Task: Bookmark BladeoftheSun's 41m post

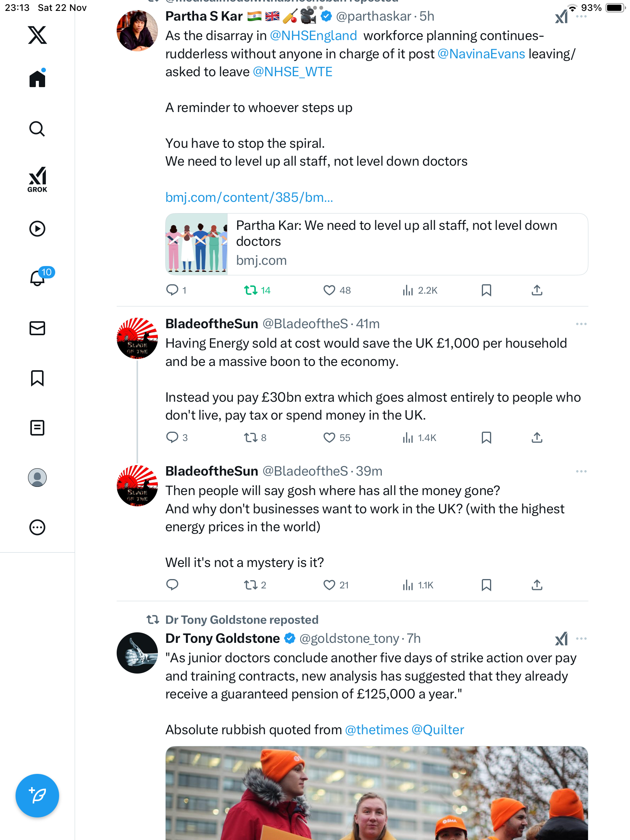Action: (x=486, y=437)
